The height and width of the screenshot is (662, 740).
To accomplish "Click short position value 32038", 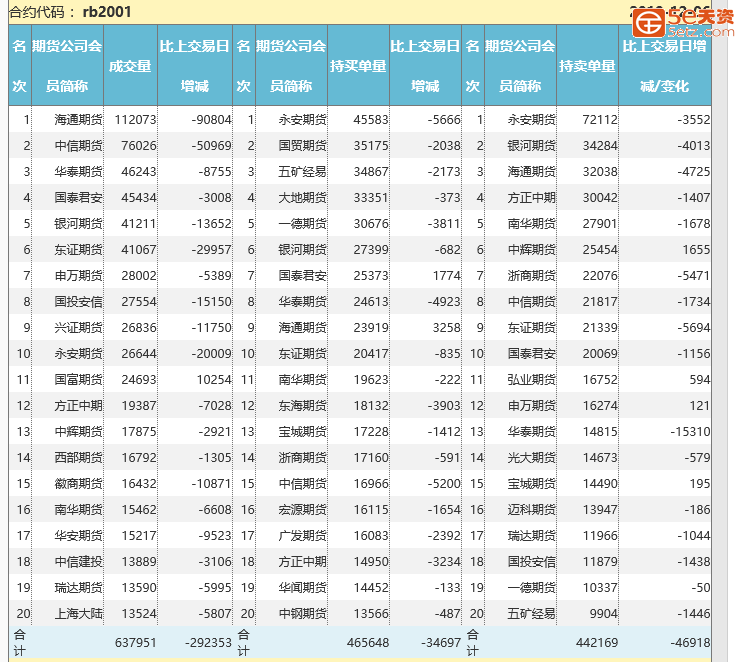I will pos(600,172).
